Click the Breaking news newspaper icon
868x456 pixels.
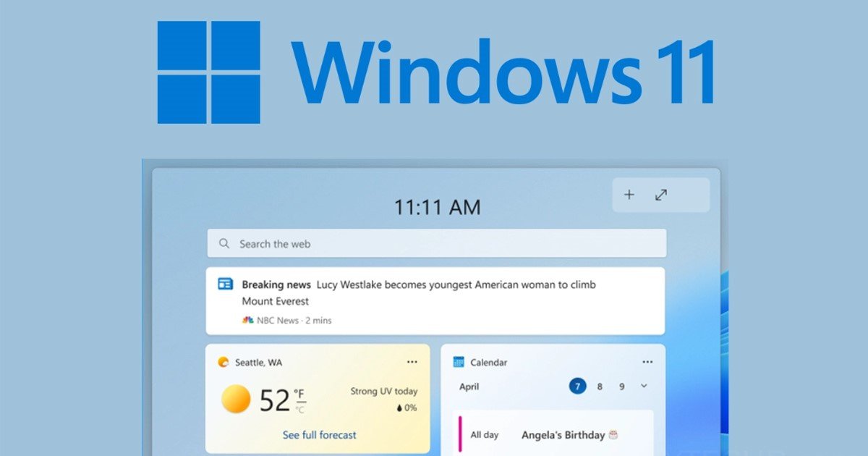pos(226,284)
